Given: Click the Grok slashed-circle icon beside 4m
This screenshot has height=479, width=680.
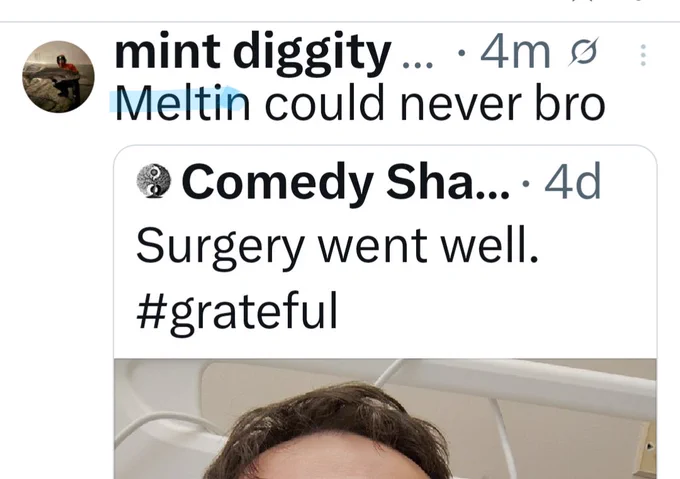Looking at the screenshot, I should pyautogui.click(x=584, y=52).
